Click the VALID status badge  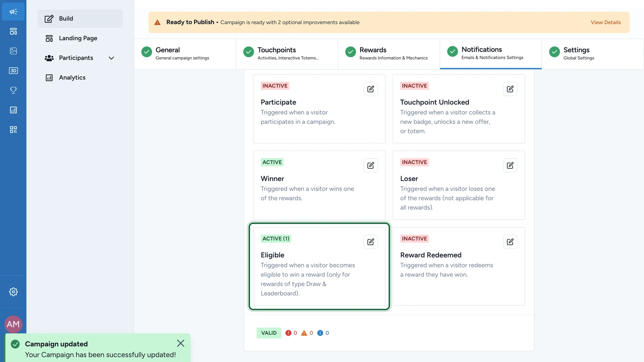click(269, 333)
